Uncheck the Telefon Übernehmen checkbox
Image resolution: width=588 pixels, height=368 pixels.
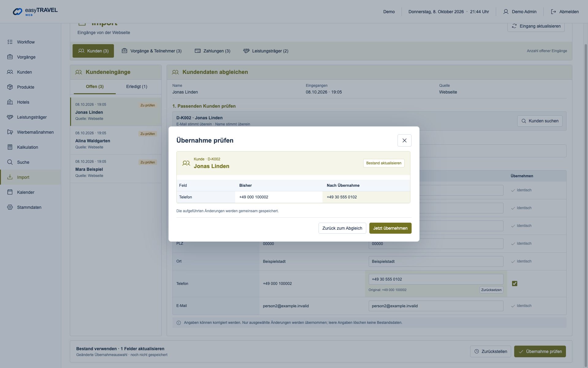514,284
